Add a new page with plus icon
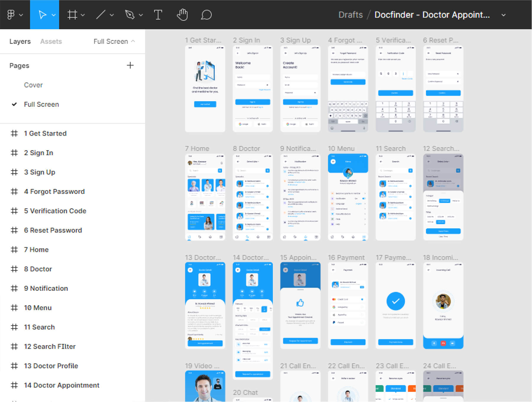 click(130, 65)
